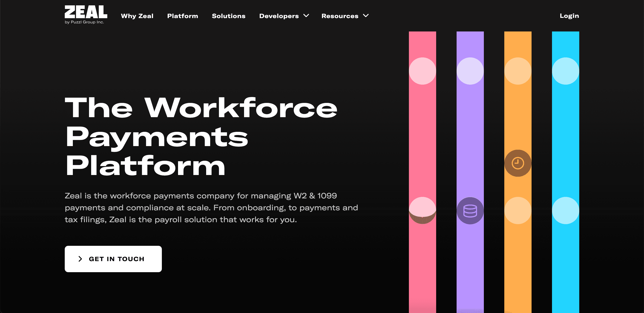Click the Login link

tap(569, 16)
